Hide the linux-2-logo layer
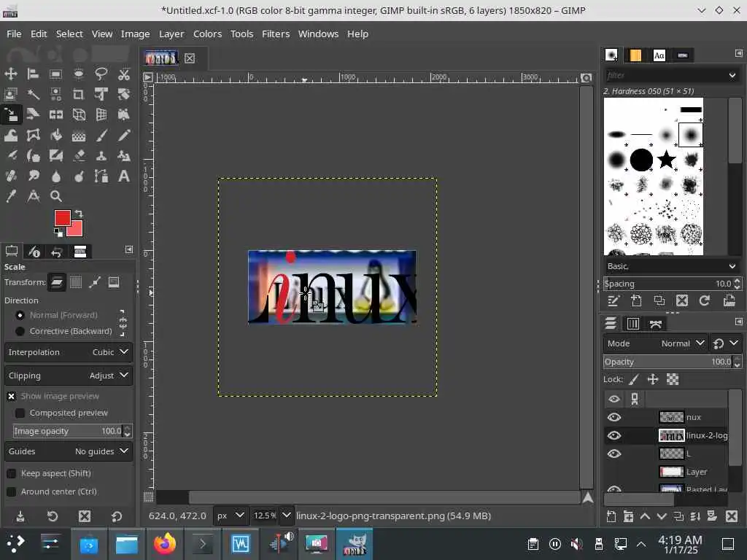The width and height of the screenshot is (747, 560). [614, 435]
